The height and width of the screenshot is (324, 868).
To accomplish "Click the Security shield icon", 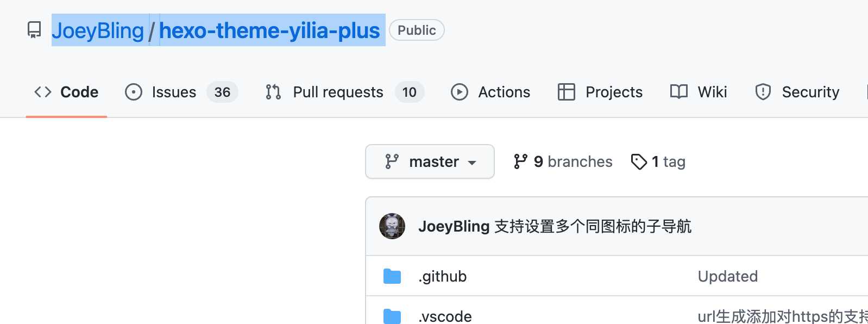I will [x=763, y=92].
